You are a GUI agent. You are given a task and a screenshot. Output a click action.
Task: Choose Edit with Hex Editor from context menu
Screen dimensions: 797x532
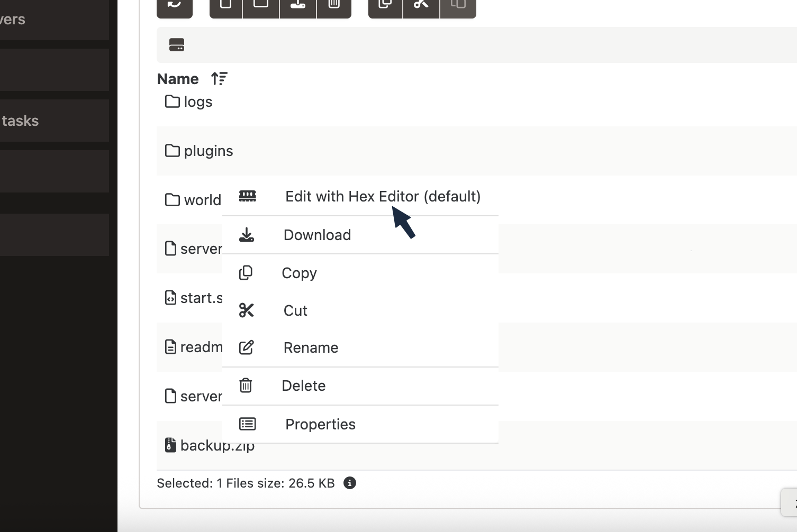tap(383, 196)
